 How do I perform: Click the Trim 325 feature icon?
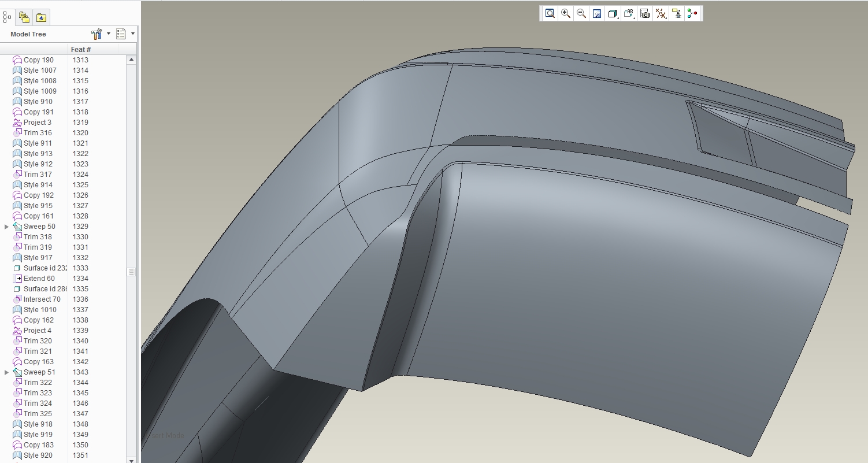coord(17,414)
